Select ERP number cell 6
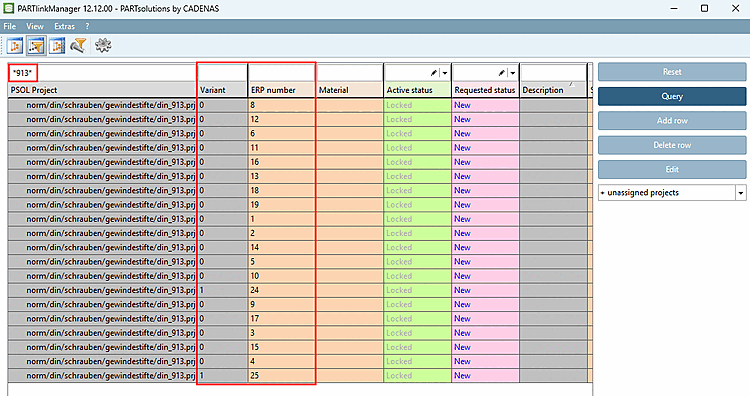The width and height of the screenshot is (750, 396). 282,133
